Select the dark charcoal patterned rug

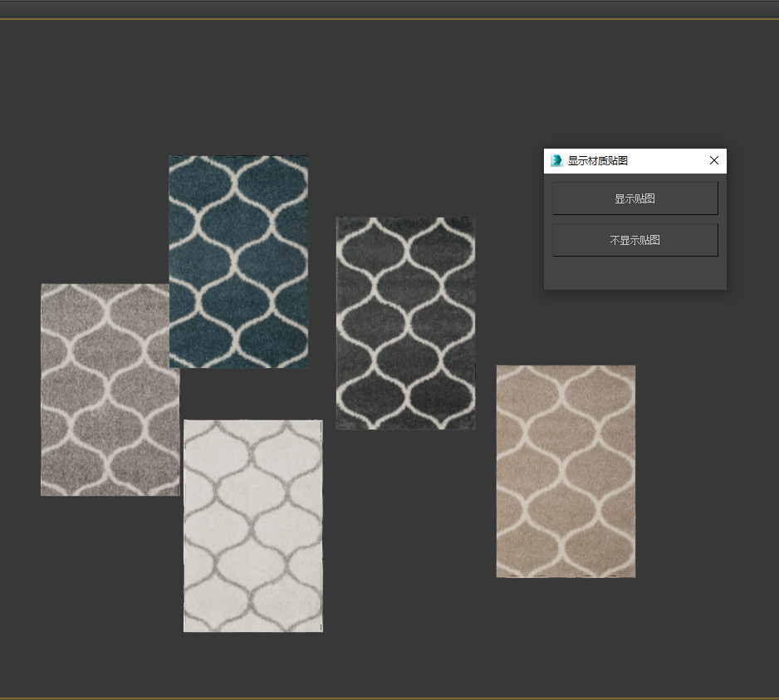[405, 323]
